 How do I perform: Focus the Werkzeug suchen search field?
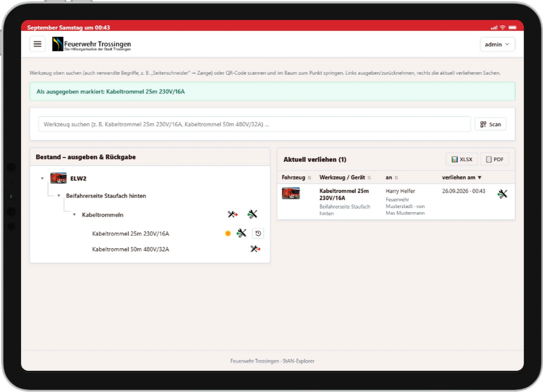(254, 124)
